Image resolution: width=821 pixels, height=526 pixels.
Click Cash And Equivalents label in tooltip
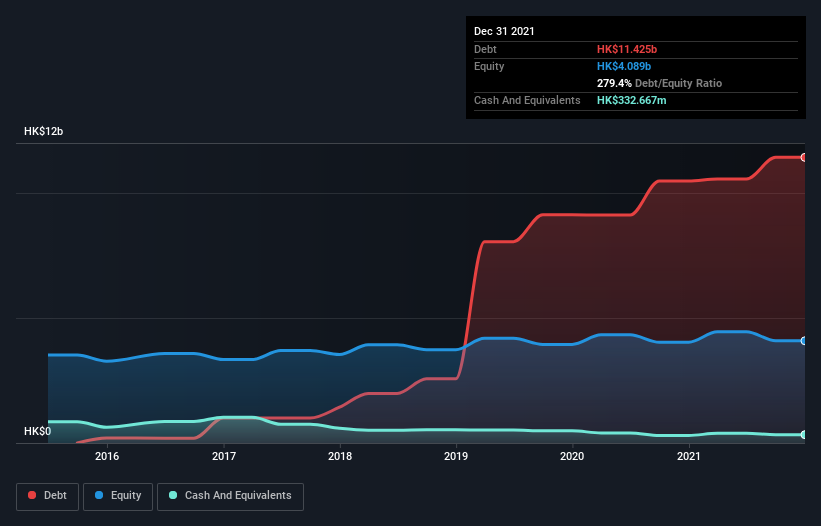tap(527, 100)
